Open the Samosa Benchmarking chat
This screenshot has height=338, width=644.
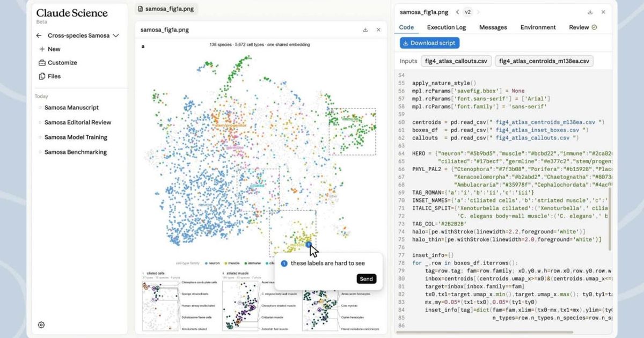[x=75, y=152]
